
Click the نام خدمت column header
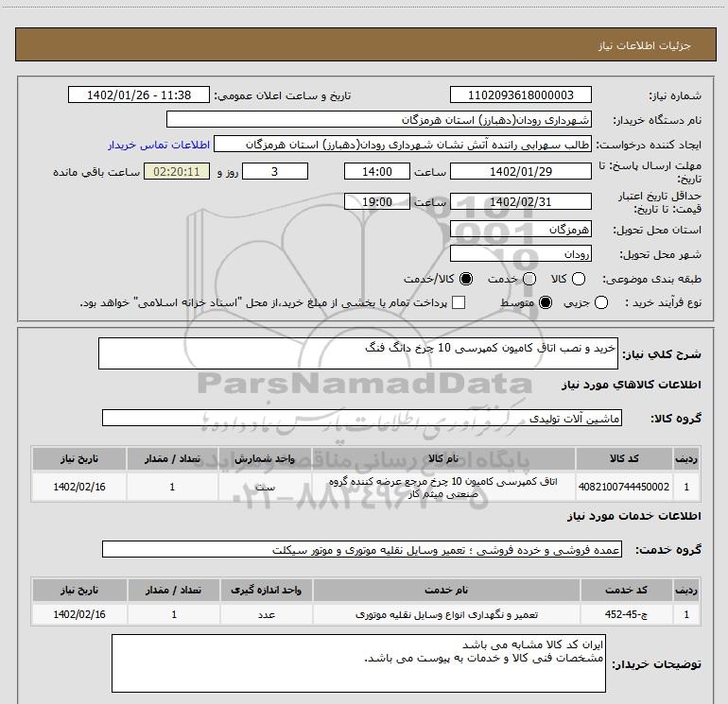(x=446, y=590)
